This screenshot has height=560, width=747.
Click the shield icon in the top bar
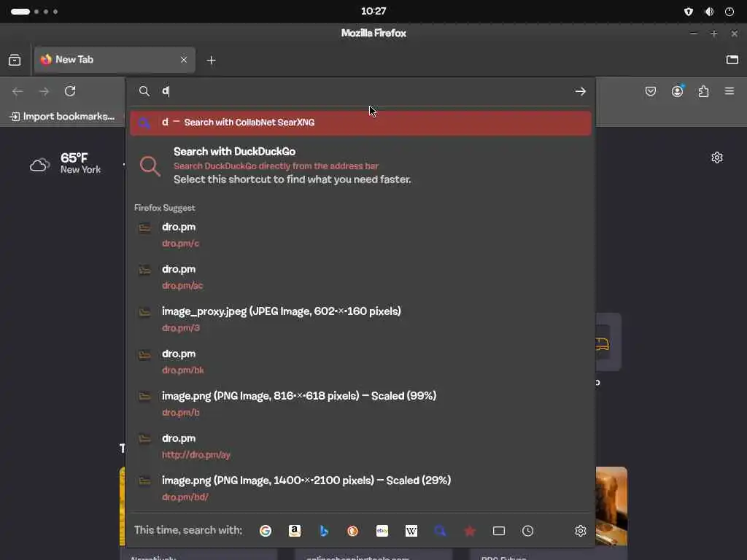[689, 12]
